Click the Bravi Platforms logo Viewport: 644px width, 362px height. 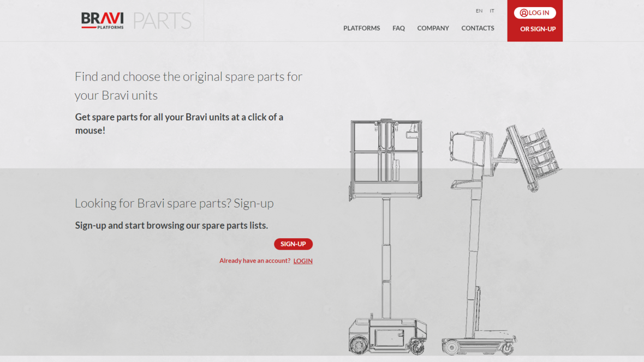102,21
